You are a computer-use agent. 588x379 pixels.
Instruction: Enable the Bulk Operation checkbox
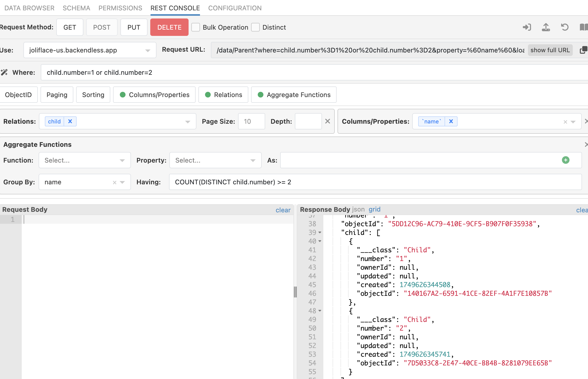click(x=196, y=27)
